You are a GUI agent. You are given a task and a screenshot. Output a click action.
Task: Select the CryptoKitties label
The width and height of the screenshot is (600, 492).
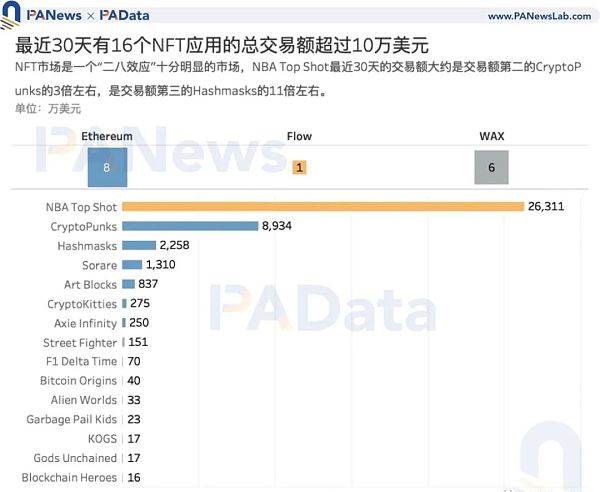point(82,304)
